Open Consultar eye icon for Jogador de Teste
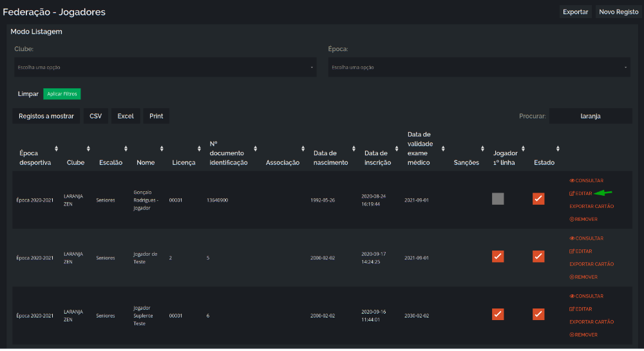Screen dimensions: 644x351 tap(572, 238)
